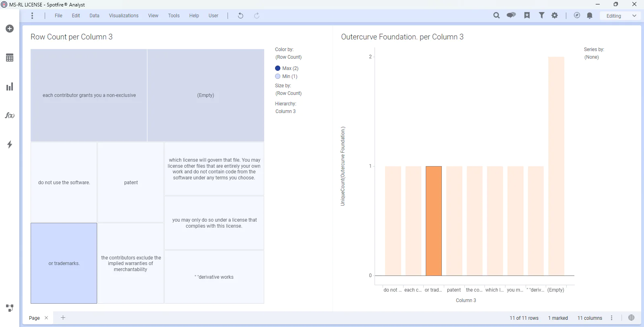Click the Add (plus) icon in sidebar
Viewport: 644px width, 327px height.
pyautogui.click(x=10, y=29)
